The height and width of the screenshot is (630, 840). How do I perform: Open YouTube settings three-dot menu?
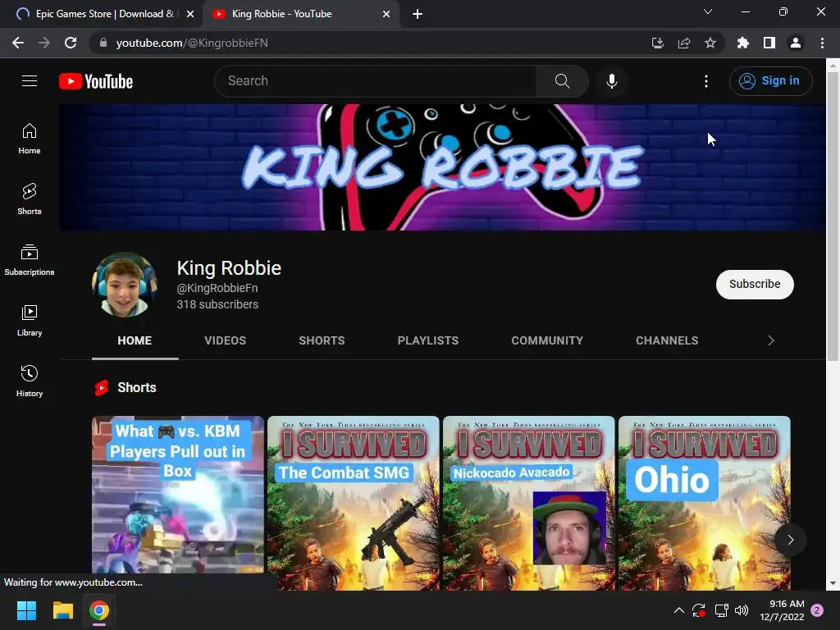click(x=706, y=81)
